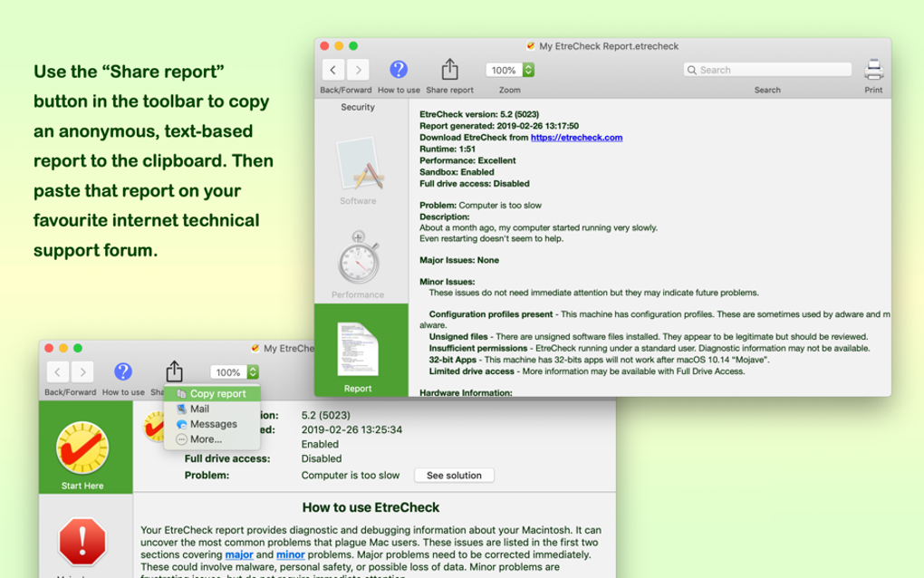Choose More... from share menu
This screenshot has width=924, height=578.
212,439
